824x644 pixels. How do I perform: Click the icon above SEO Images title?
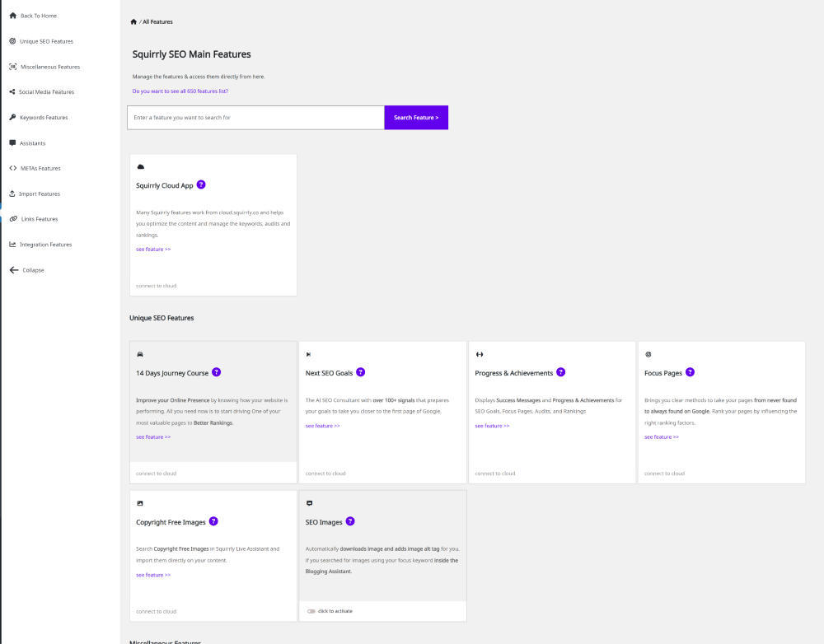click(310, 503)
